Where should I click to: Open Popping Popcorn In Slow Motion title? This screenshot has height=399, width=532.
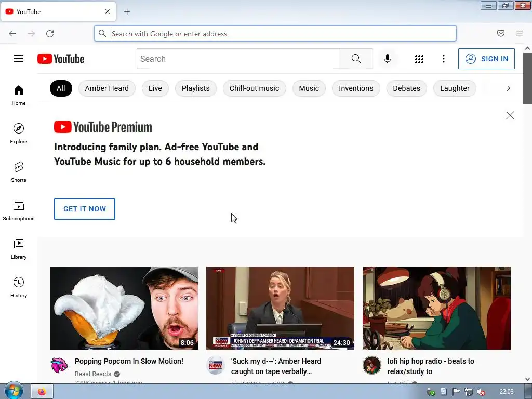tap(129, 361)
